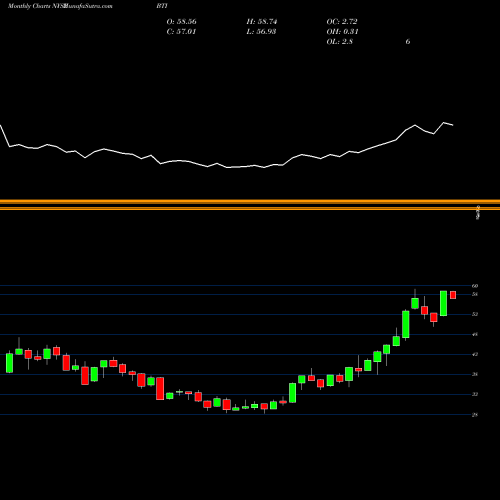Click the OL: 2.8 reading

point(339,42)
